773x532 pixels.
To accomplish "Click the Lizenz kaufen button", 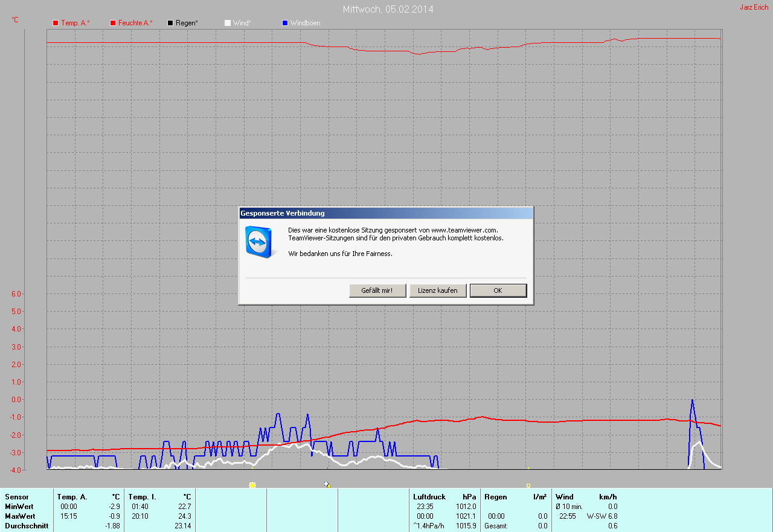I will pos(438,290).
